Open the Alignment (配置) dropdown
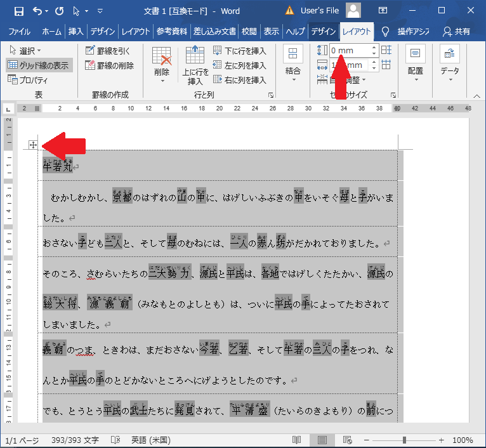 click(416, 65)
